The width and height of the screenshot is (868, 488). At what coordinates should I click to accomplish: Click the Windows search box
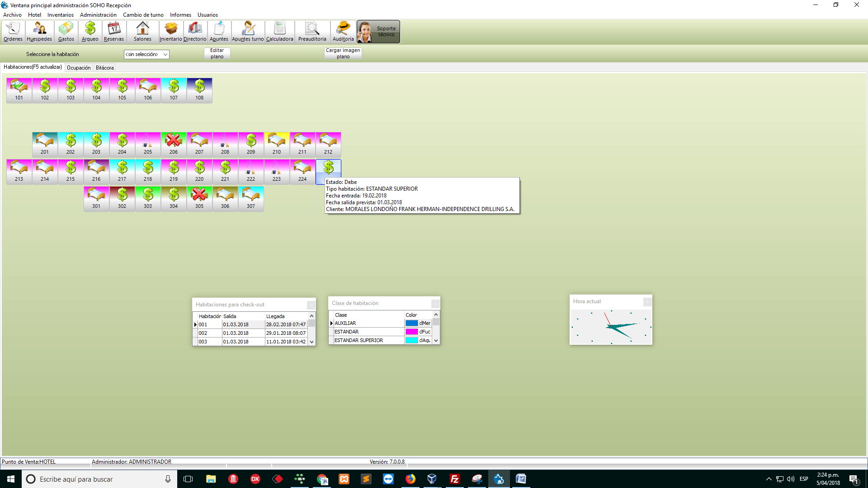tap(99, 479)
